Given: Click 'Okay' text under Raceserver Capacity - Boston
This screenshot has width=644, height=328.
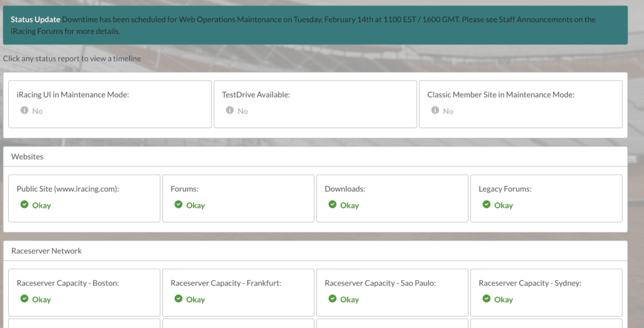Looking at the screenshot, I should pyautogui.click(x=42, y=300).
